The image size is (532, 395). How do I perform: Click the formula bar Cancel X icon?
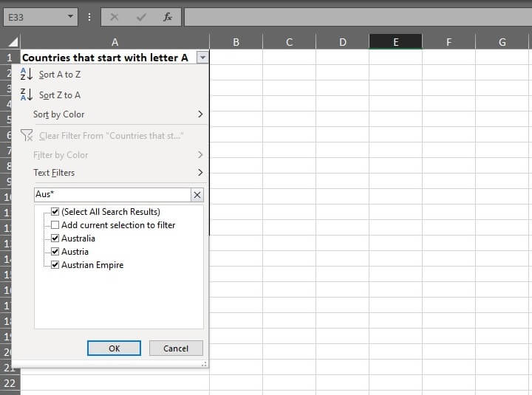tap(115, 16)
